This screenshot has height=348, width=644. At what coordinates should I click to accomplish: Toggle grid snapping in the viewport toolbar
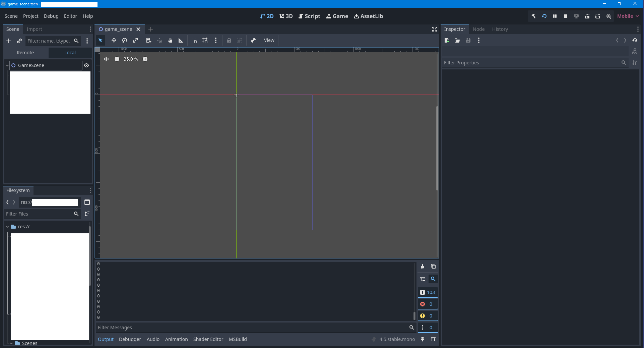tap(205, 40)
